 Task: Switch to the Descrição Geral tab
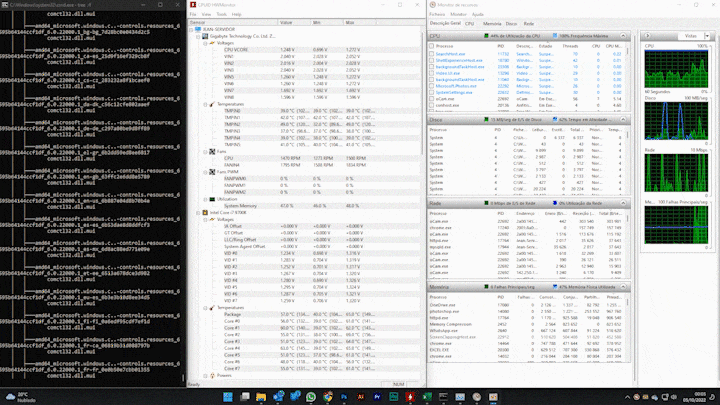coord(445,23)
